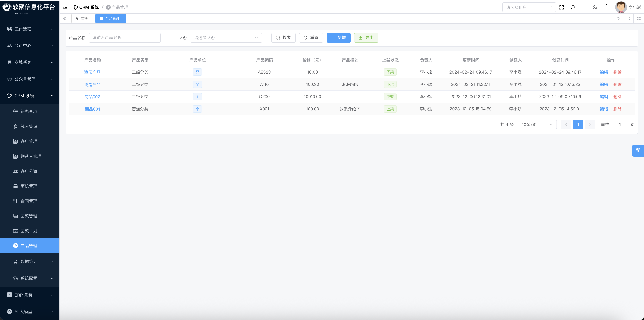Click the fullscreen toggle icon in header
This screenshot has height=320, width=644.
561,8
